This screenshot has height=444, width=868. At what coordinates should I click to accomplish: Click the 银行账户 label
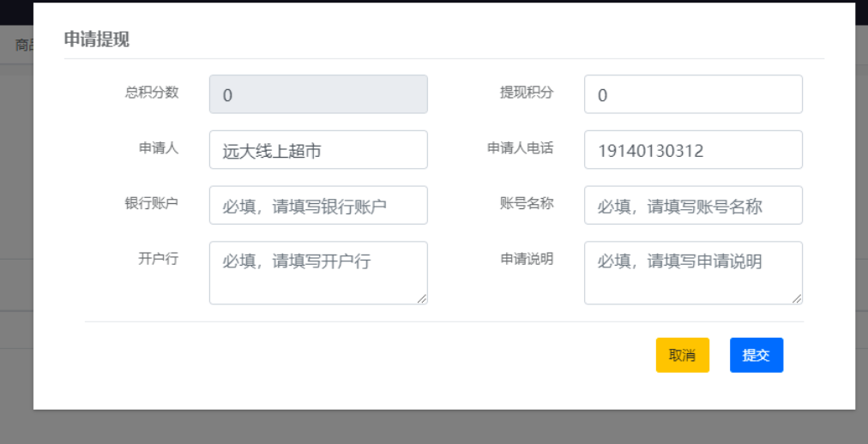[152, 204]
